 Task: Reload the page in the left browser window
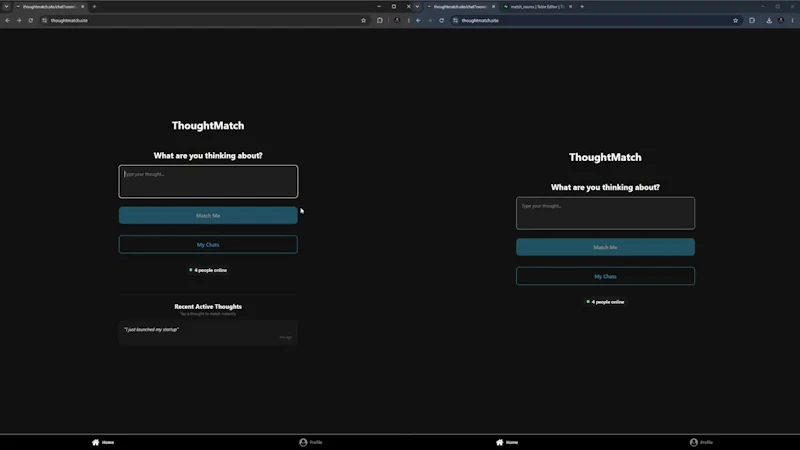click(x=31, y=20)
